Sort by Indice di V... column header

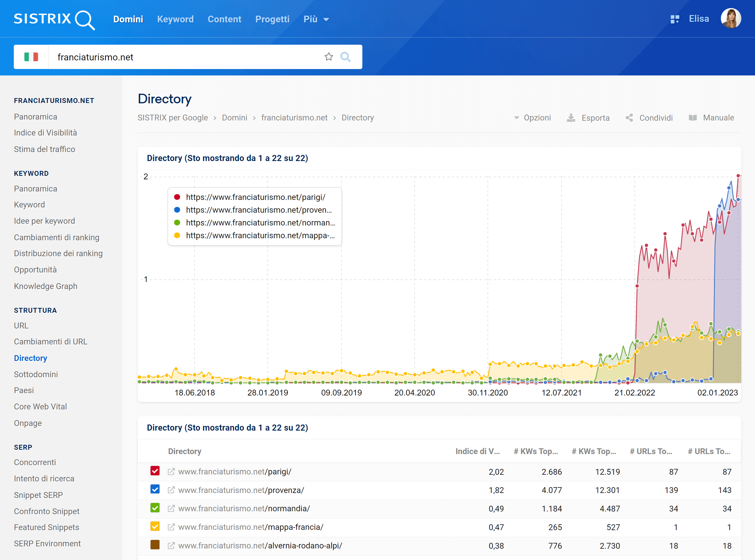click(x=477, y=451)
